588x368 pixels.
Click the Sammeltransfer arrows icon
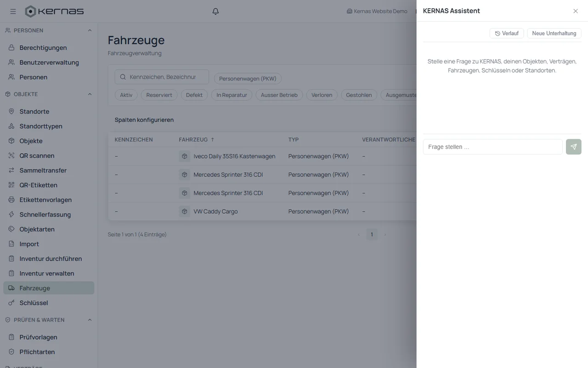click(11, 170)
